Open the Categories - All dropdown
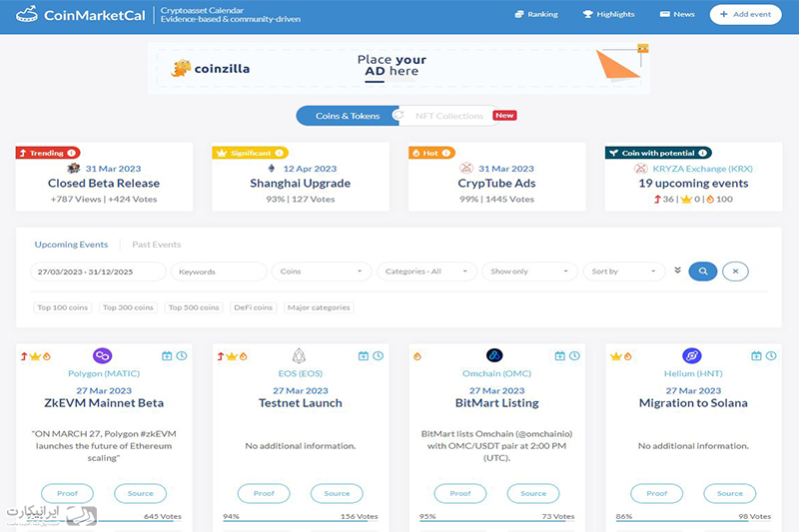The image size is (799, 532). click(426, 271)
